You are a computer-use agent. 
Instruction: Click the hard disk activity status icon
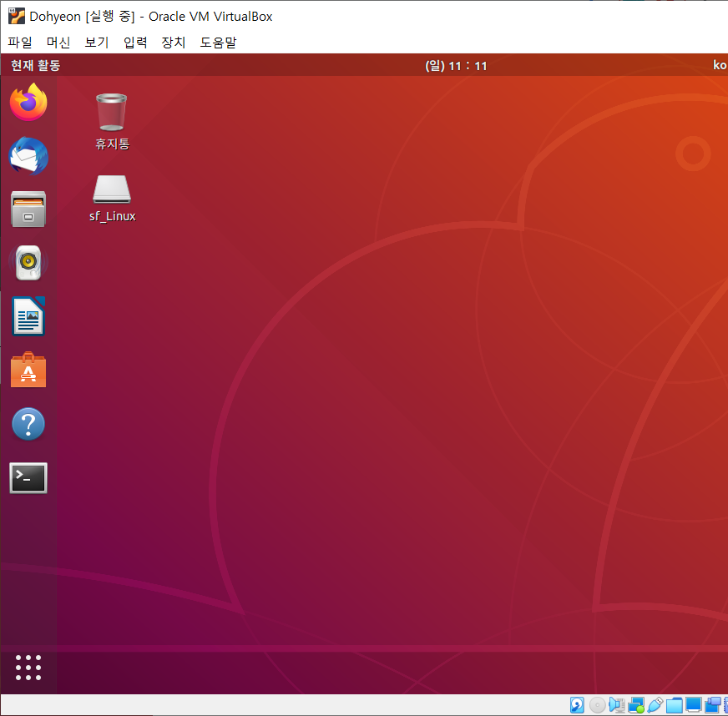point(577,705)
